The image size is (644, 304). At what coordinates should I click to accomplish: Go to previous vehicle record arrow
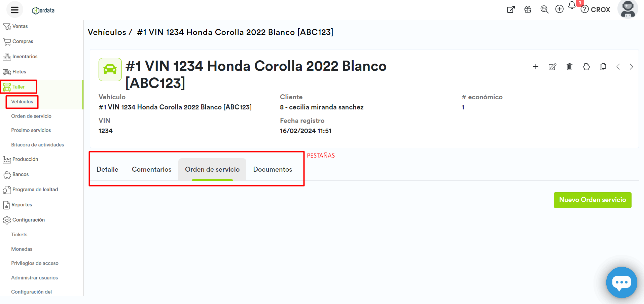tap(618, 67)
